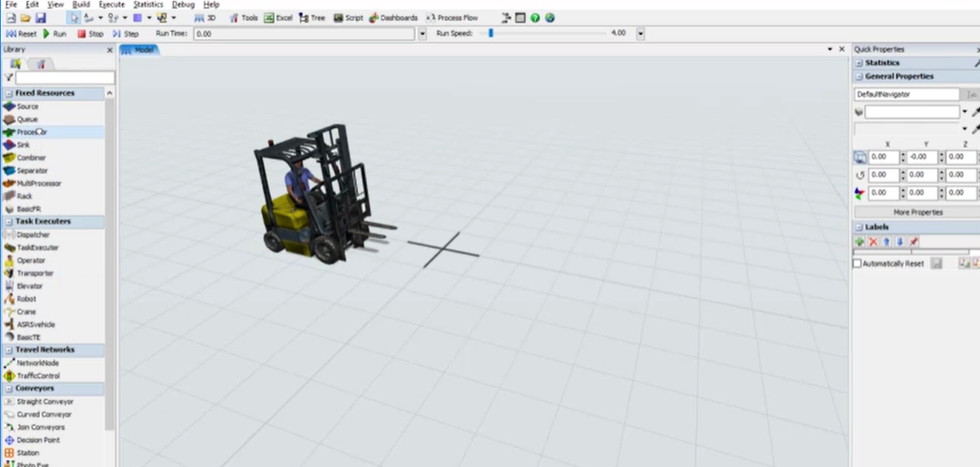The width and height of the screenshot is (980, 467).
Task: Save the model using the floppy disk icon
Action: point(40,18)
